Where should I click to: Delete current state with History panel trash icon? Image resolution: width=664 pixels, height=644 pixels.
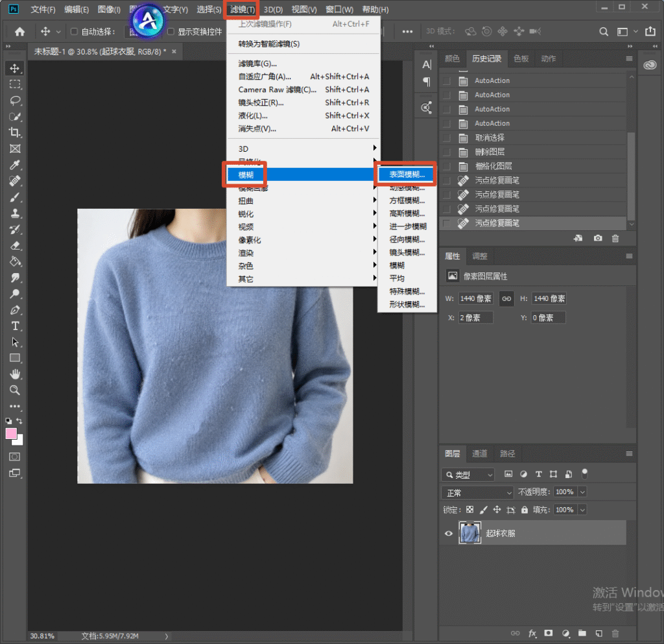click(x=615, y=239)
